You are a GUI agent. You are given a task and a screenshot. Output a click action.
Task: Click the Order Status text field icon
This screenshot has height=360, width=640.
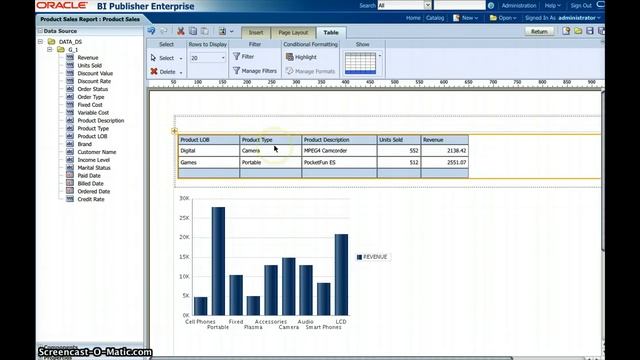[x=70, y=89]
